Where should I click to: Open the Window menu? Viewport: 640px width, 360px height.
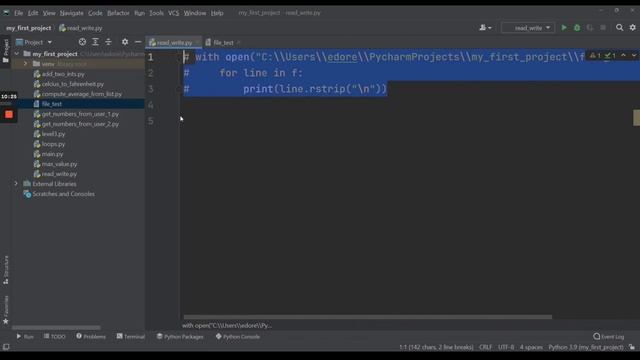(x=195, y=13)
